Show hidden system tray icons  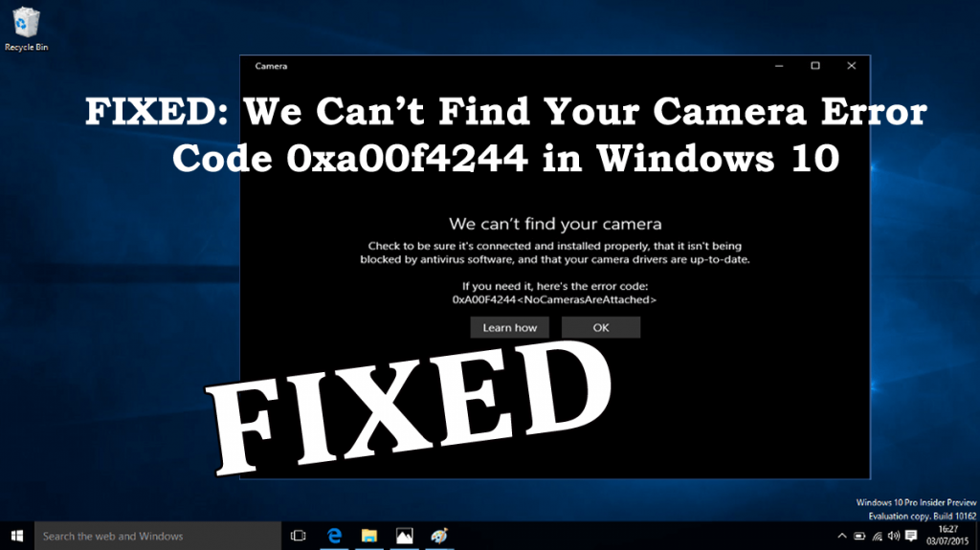[842, 536]
